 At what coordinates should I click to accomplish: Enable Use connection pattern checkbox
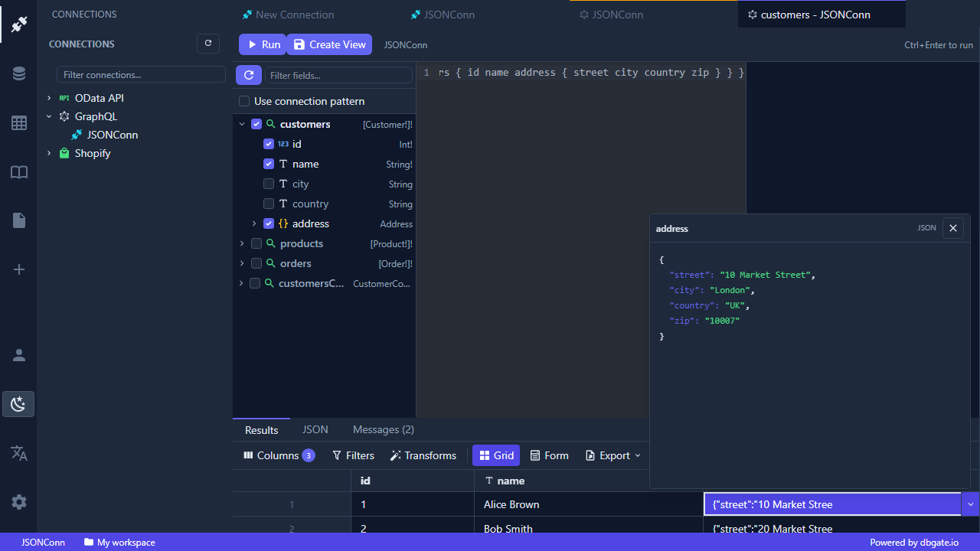coord(244,101)
